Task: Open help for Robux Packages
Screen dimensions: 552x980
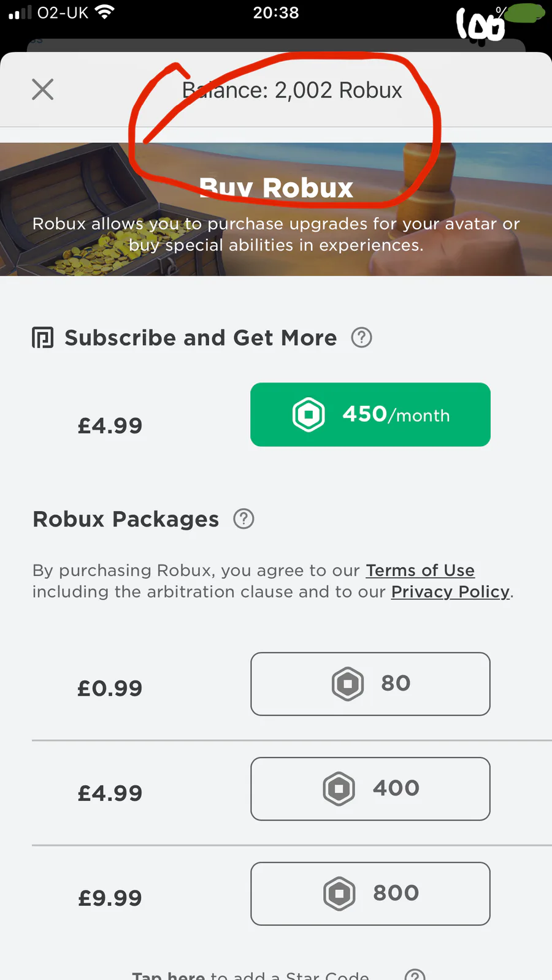Action: pyautogui.click(x=243, y=519)
